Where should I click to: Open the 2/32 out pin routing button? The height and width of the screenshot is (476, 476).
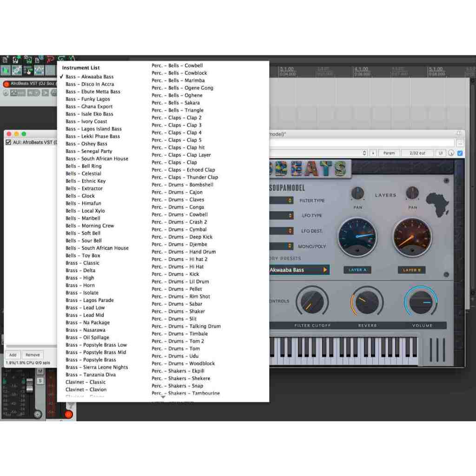pos(417,153)
